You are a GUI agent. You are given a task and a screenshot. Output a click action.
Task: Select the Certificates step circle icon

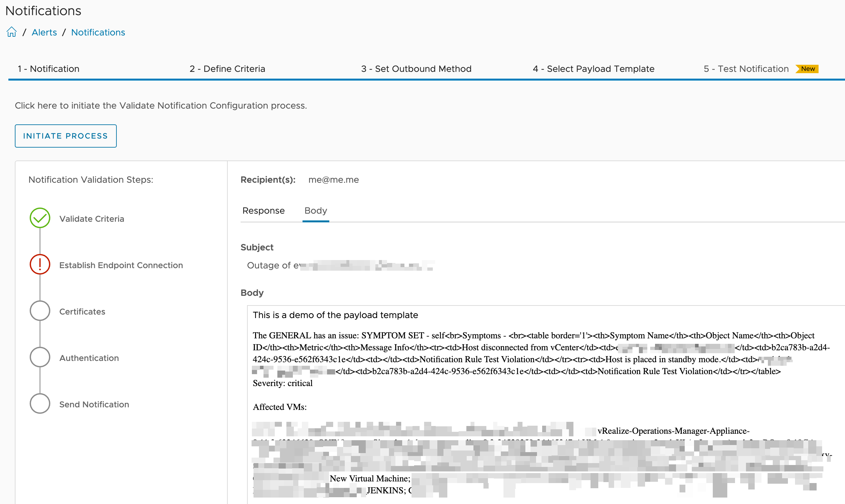[39, 310]
